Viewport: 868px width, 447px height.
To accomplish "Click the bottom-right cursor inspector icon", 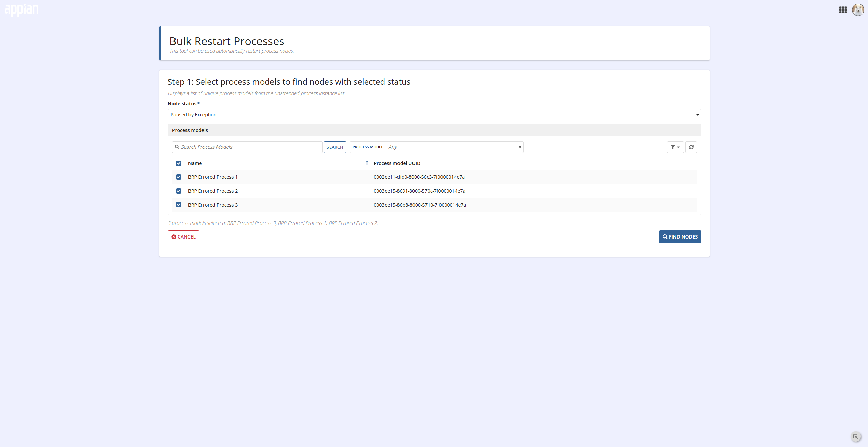I will point(856,437).
